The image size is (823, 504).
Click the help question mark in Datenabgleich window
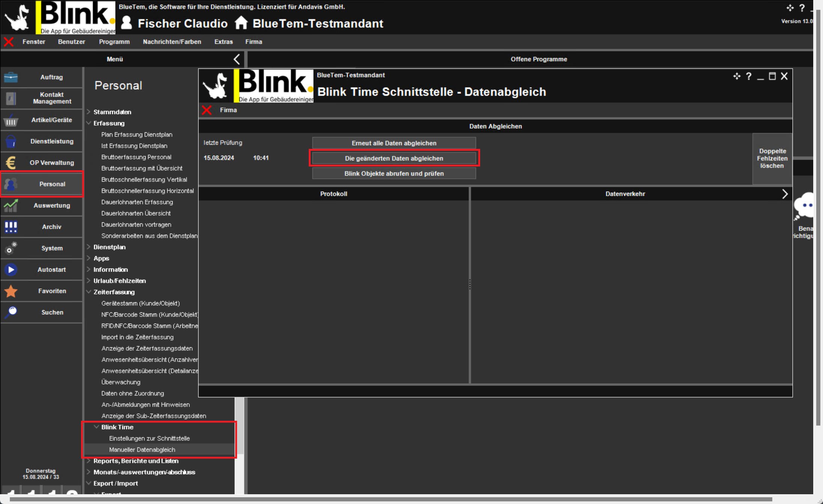click(748, 76)
